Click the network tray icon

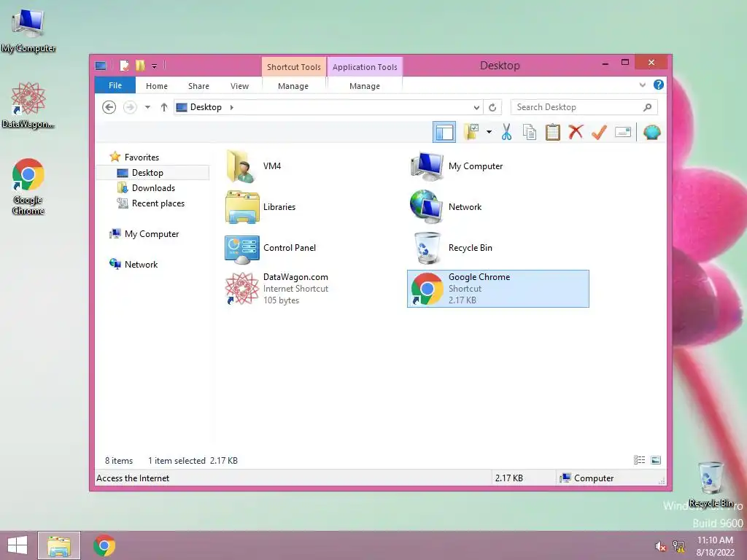click(x=679, y=547)
